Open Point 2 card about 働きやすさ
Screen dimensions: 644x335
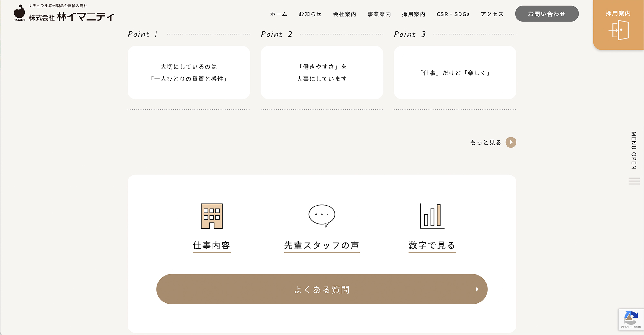322,72
